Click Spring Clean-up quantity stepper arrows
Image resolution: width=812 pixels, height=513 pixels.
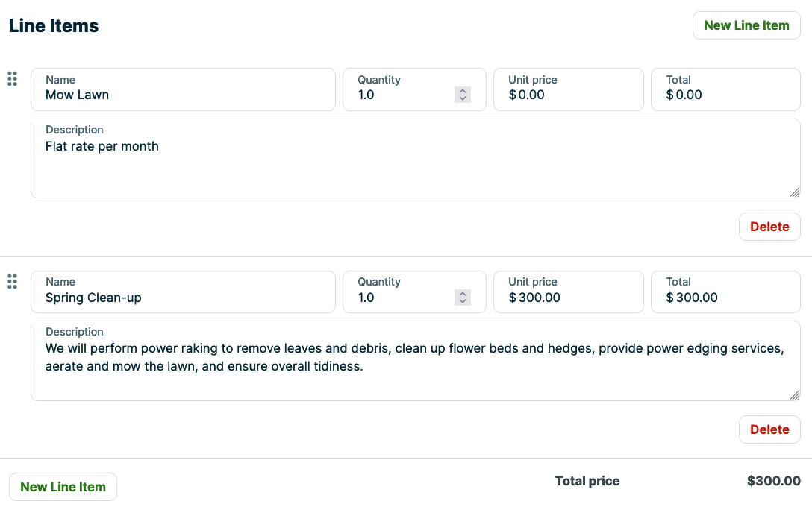click(x=463, y=298)
